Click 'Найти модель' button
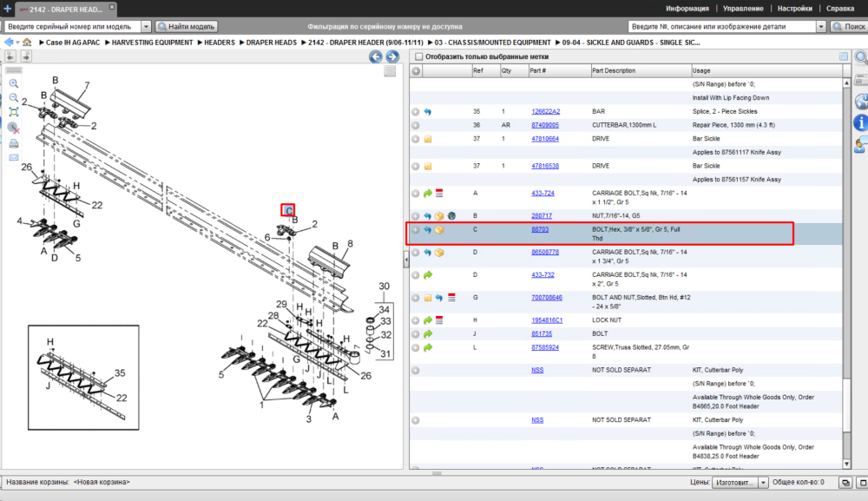This screenshot has height=501, width=868. [x=187, y=27]
